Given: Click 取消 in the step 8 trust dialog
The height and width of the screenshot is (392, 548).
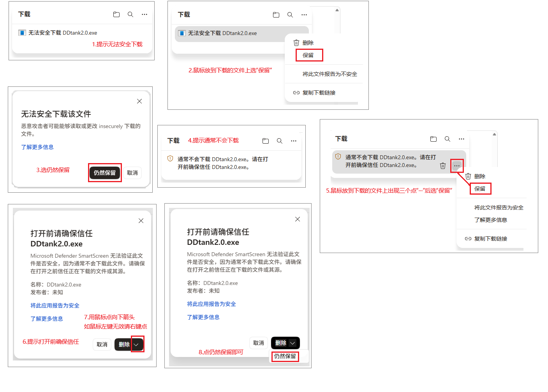Looking at the screenshot, I should point(259,343).
